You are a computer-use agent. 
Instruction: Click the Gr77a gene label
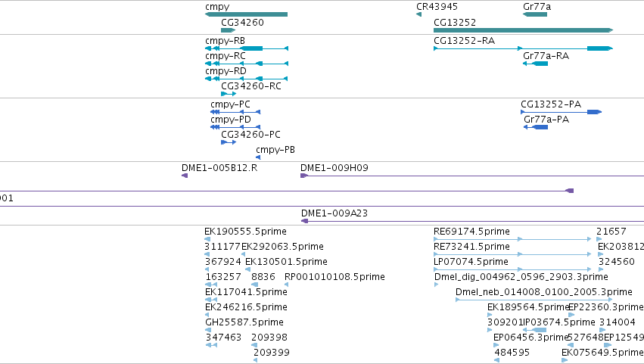pos(537,7)
